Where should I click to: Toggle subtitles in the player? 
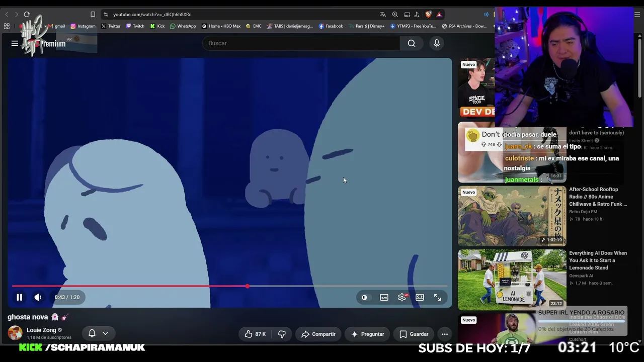[x=384, y=297]
